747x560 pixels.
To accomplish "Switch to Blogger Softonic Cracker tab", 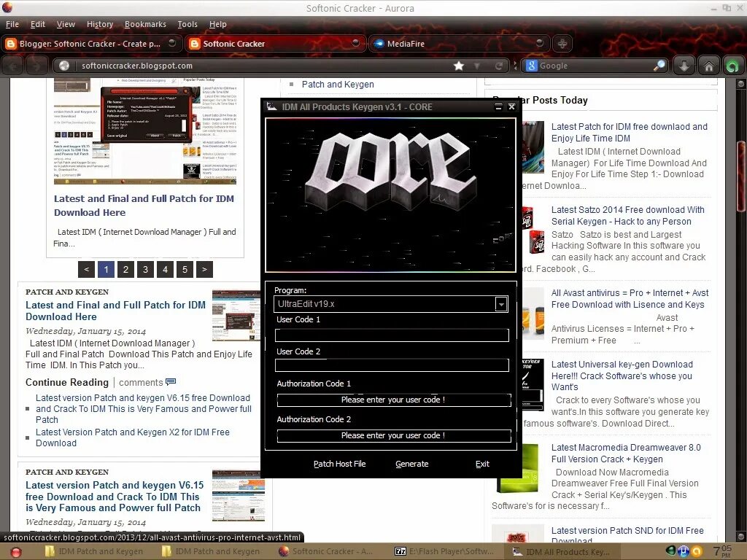I will tap(90, 43).
